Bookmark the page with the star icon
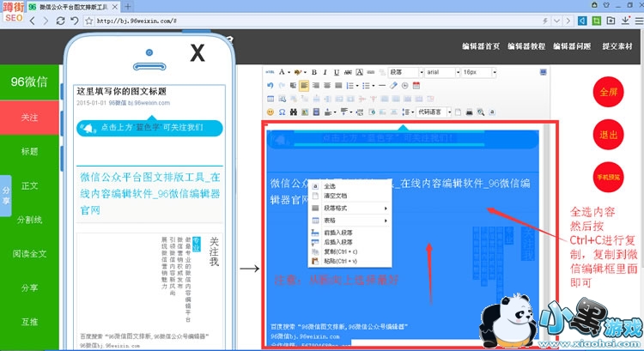Screen dimensions: 644x351 pos(88,21)
